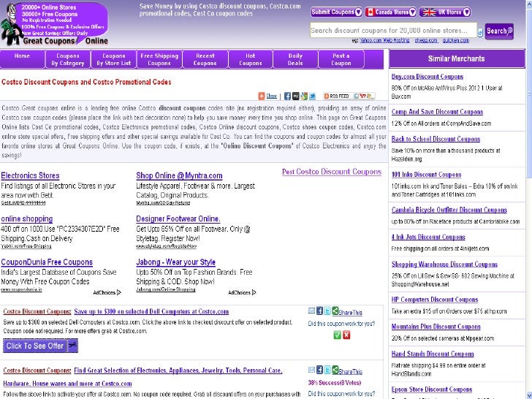Open the Home menu tab

tap(22, 59)
